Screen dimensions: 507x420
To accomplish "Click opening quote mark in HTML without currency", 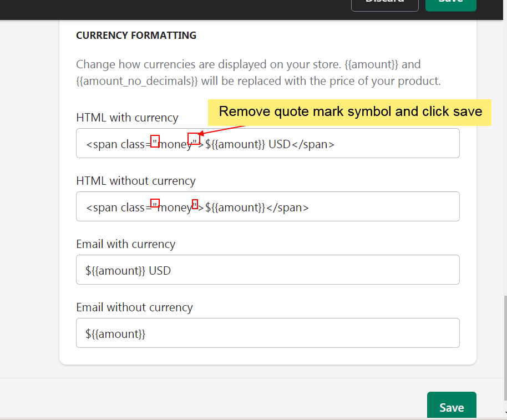I will tap(155, 204).
